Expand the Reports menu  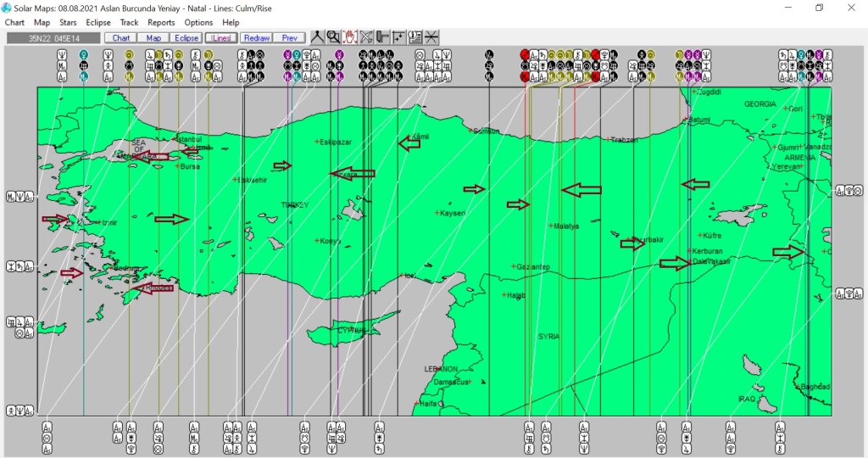(x=161, y=22)
